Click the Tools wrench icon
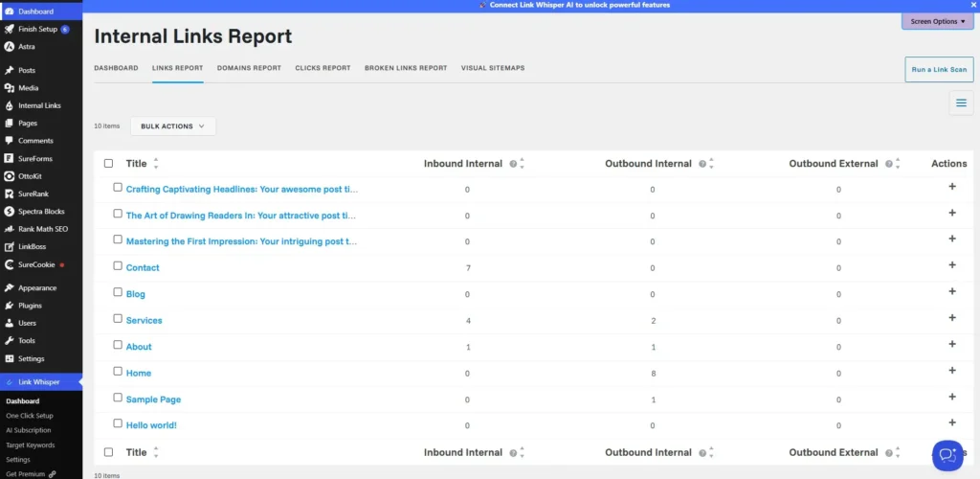980x479 pixels. [x=10, y=341]
